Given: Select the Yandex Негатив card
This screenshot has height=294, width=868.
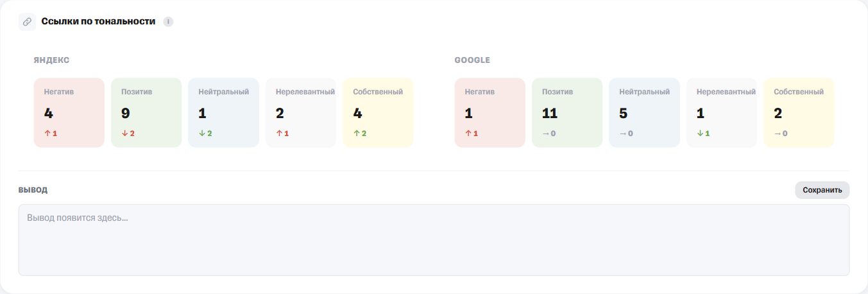Looking at the screenshot, I should (69, 113).
